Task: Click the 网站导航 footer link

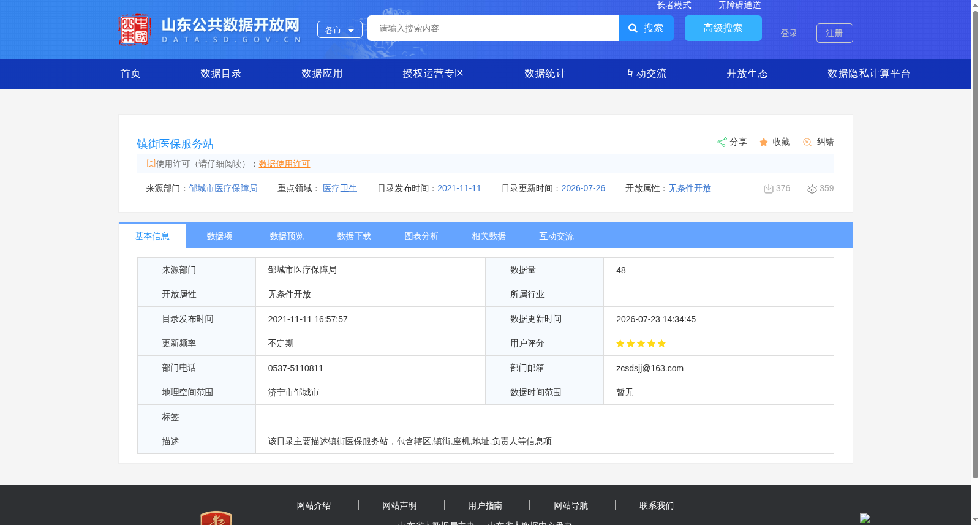Action: click(x=571, y=505)
